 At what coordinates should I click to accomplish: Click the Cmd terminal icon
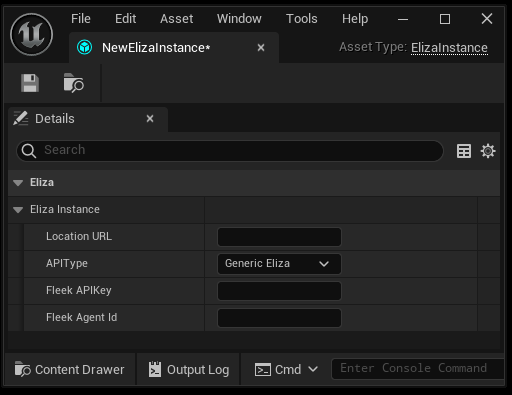coord(263,370)
